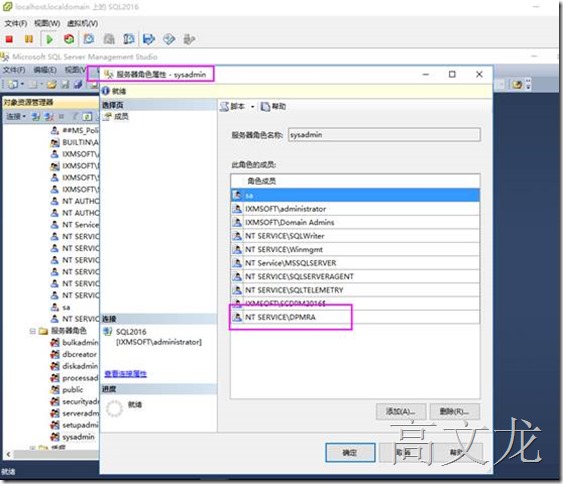Click the Remove (R)... button

coord(455,411)
